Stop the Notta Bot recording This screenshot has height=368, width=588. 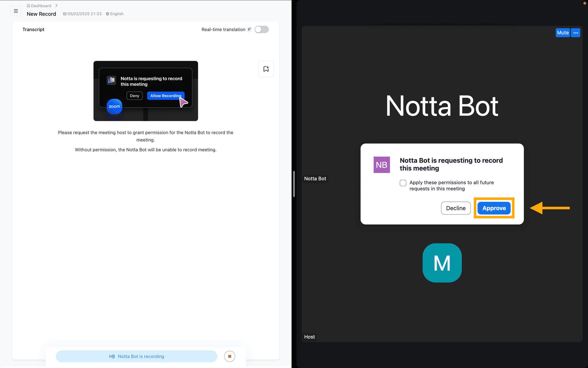[x=229, y=356]
